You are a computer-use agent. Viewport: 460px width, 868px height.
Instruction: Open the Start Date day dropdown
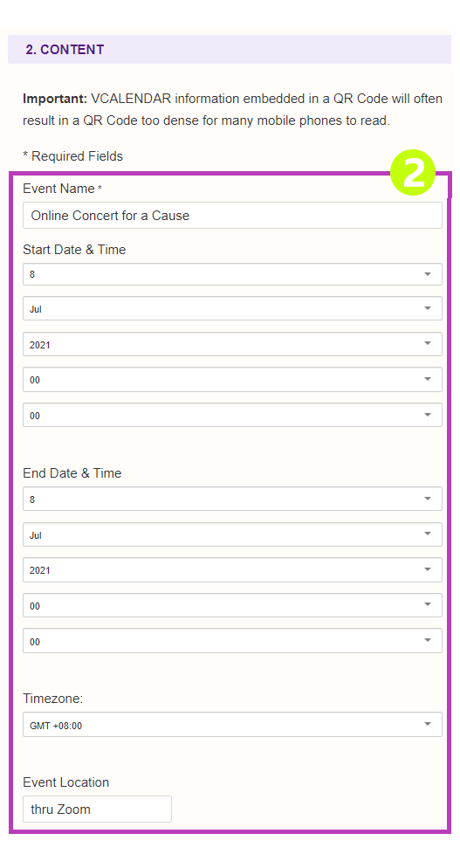(x=232, y=274)
